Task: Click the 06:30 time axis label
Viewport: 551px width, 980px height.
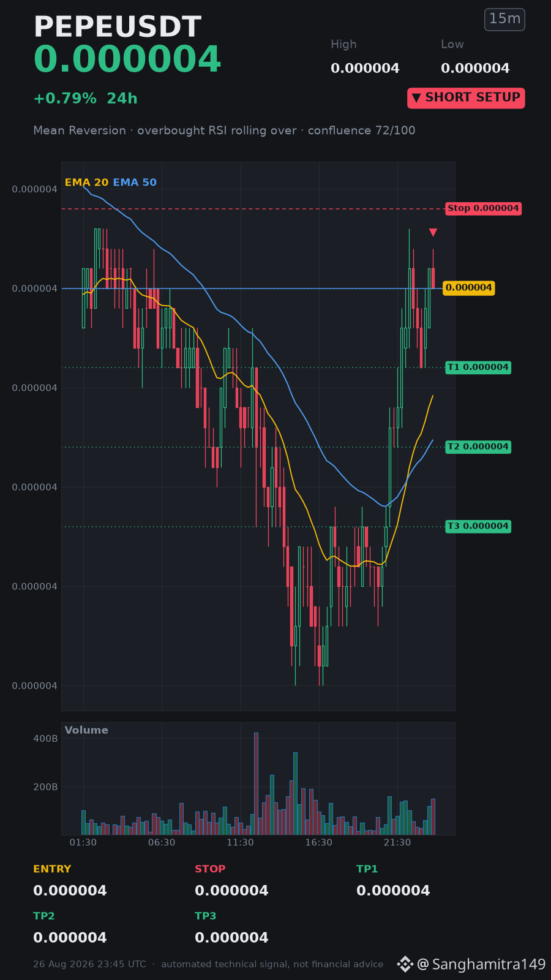Action: [x=162, y=843]
